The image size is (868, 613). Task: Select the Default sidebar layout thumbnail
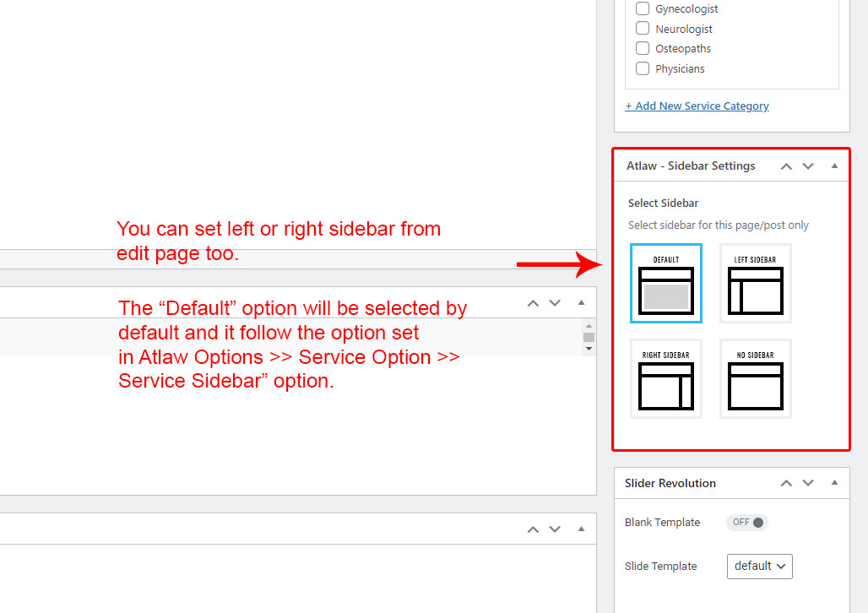[x=665, y=284]
